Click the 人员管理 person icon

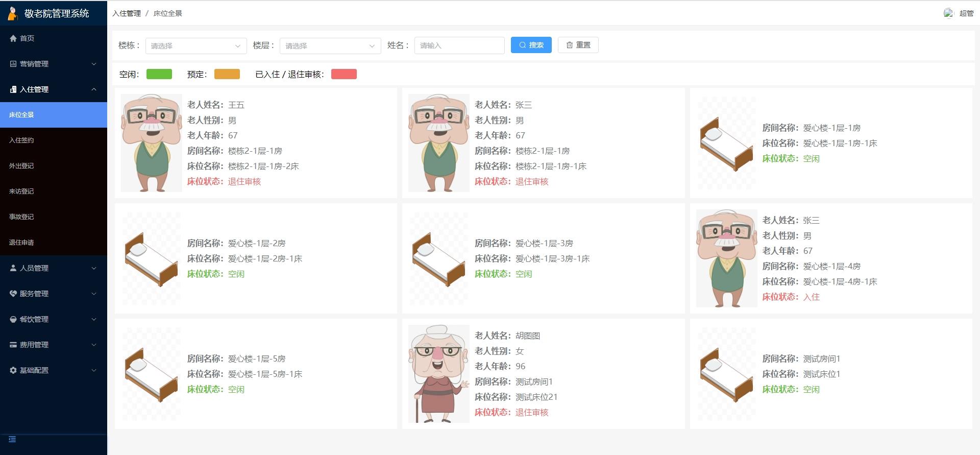pos(13,268)
